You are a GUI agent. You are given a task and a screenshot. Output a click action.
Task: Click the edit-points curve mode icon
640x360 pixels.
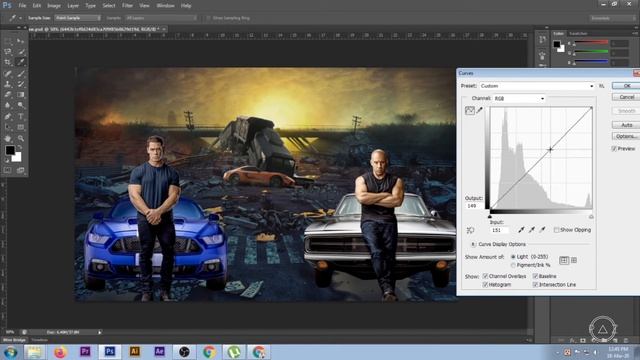[x=470, y=110]
